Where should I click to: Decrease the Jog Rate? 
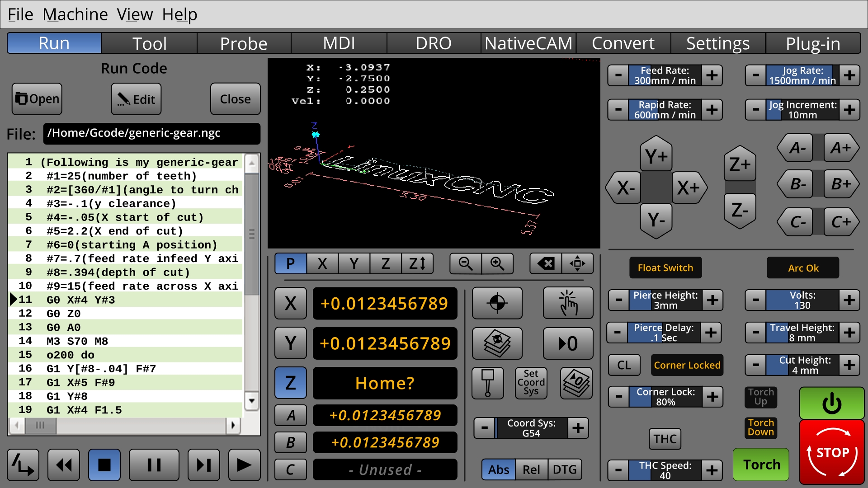pos(756,75)
